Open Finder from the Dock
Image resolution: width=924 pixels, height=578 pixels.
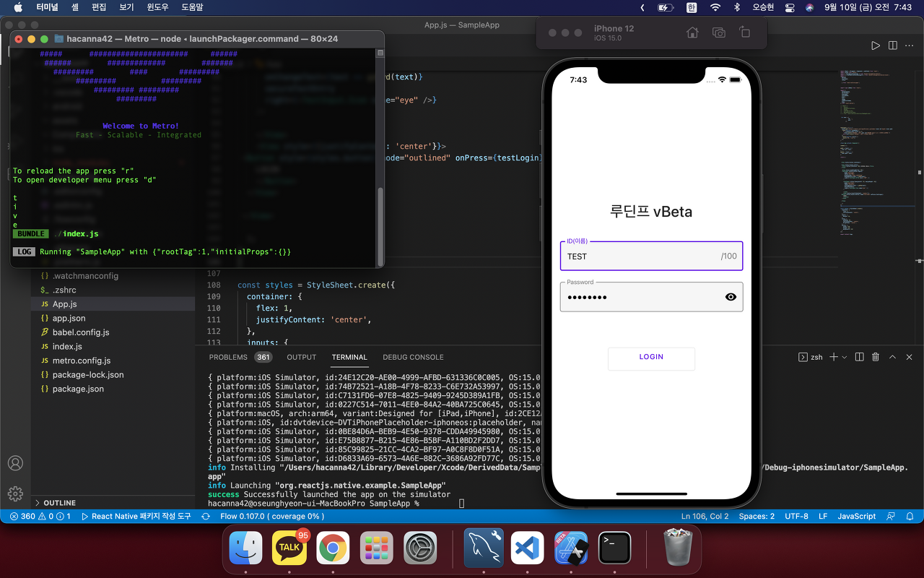click(x=245, y=548)
